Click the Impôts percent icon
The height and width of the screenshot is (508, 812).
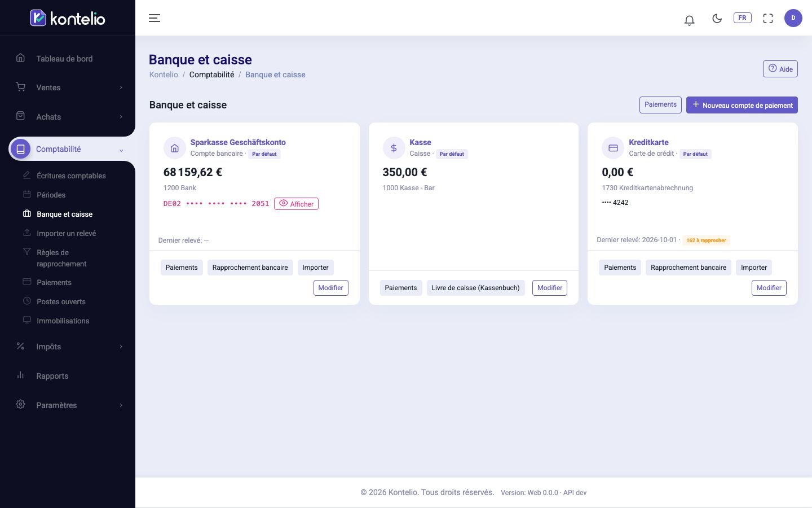[20, 346]
